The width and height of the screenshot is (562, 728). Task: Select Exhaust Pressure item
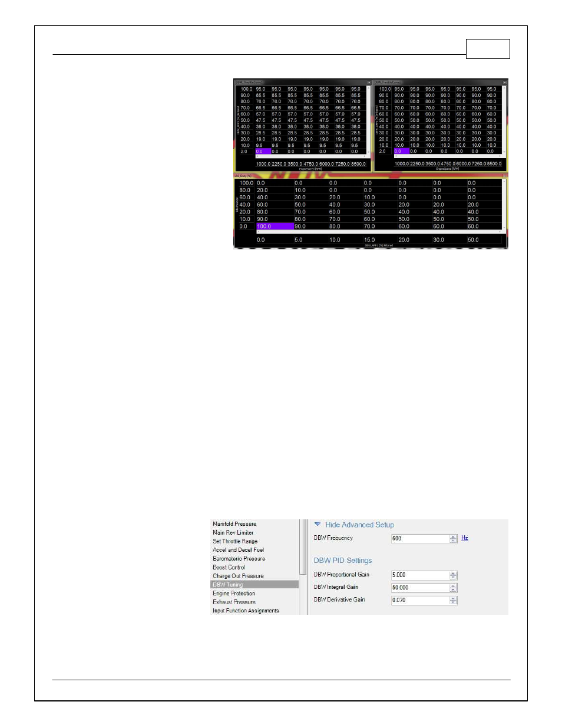click(x=234, y=602)
